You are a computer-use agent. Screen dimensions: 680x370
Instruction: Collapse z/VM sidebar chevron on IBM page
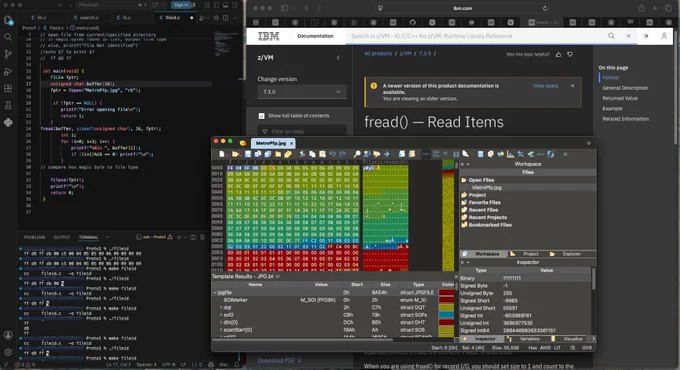338,58
